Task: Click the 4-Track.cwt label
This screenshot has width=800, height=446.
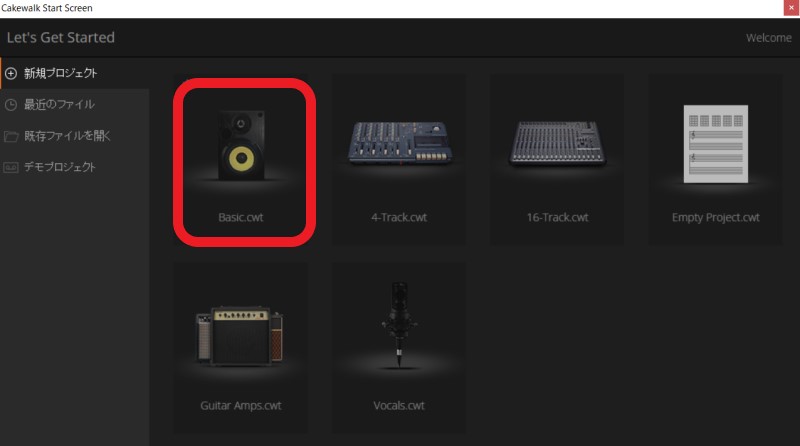Action: [399, 217]
